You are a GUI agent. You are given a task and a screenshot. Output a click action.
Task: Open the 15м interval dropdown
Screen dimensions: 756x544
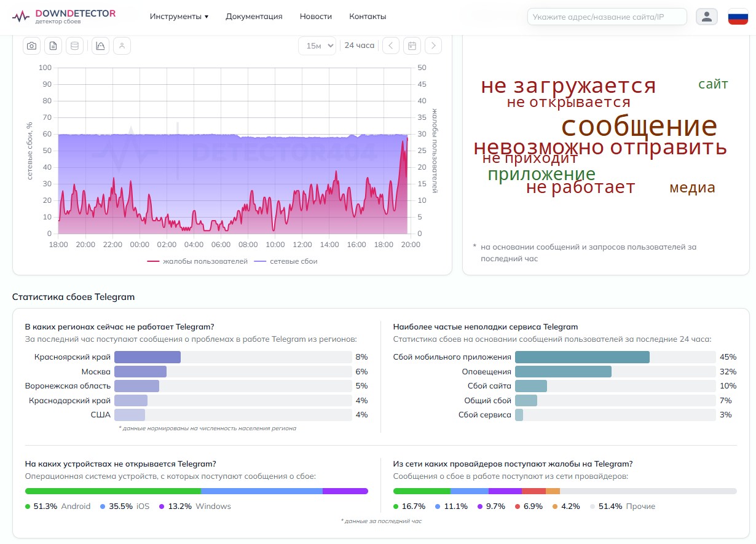coord(317,45)
